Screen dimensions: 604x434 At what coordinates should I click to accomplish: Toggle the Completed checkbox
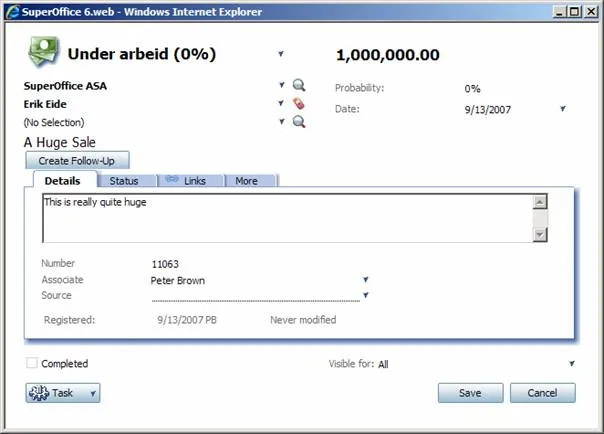click(x=32, y=364)
